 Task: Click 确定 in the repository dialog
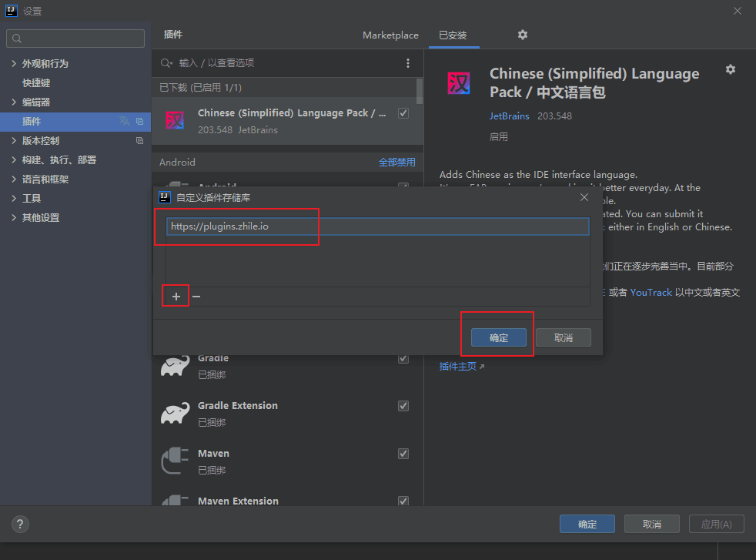499,337
